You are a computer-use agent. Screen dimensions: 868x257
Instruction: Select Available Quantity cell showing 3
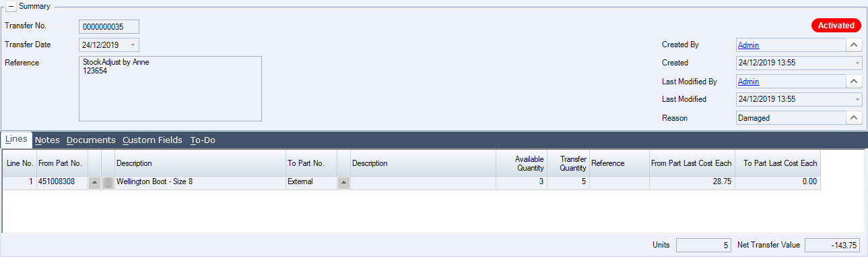[x=521, y=182]
